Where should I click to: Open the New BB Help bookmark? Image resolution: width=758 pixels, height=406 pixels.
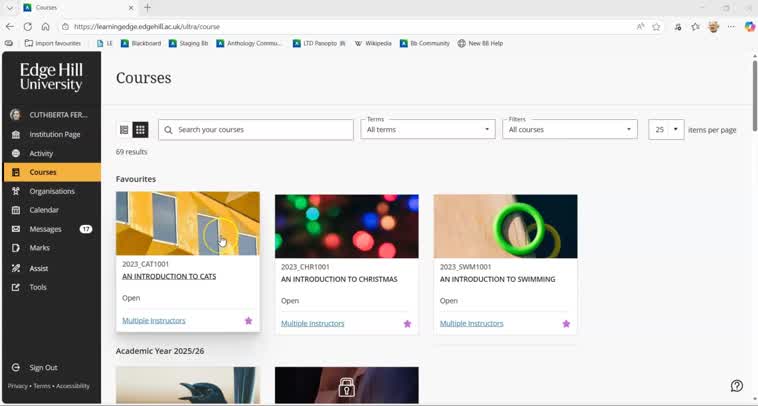tap(481, 43)
